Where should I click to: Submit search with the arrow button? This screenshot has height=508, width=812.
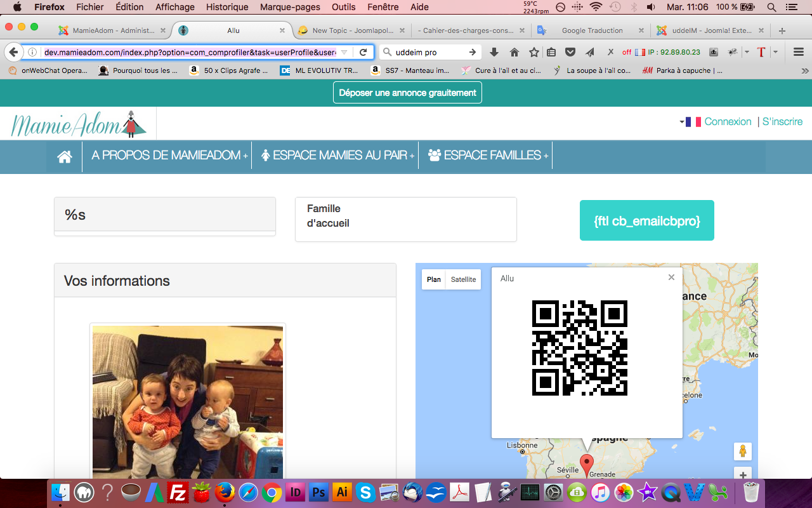tap(473, 52)
